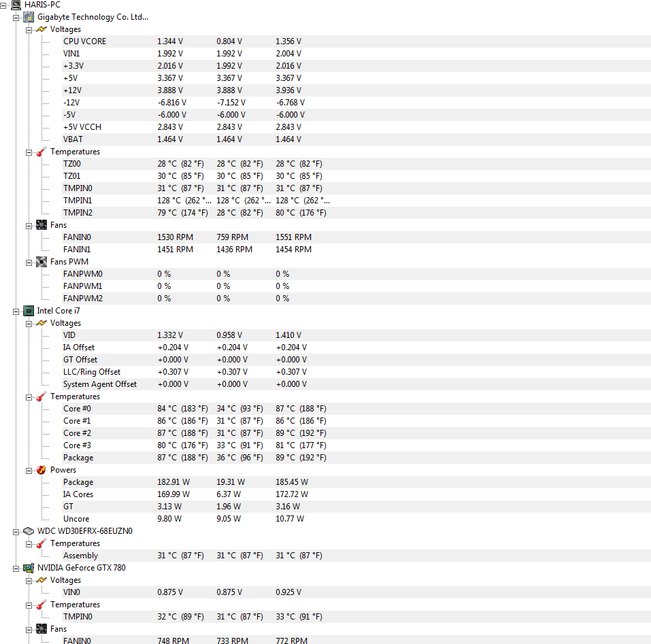Click the NVIDIA Voltages lightning icon
651x644 pixels.
(41, 580)
